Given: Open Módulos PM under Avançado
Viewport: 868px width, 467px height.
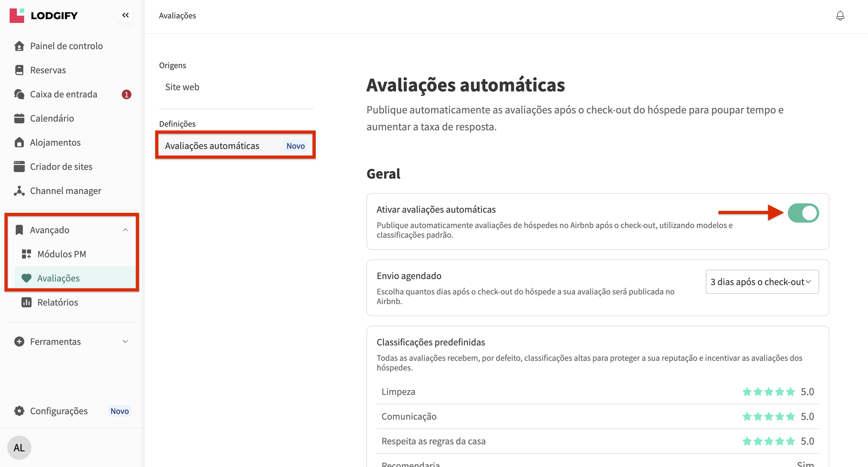Looking at the screenshot, I should click(x=62, y=254).
